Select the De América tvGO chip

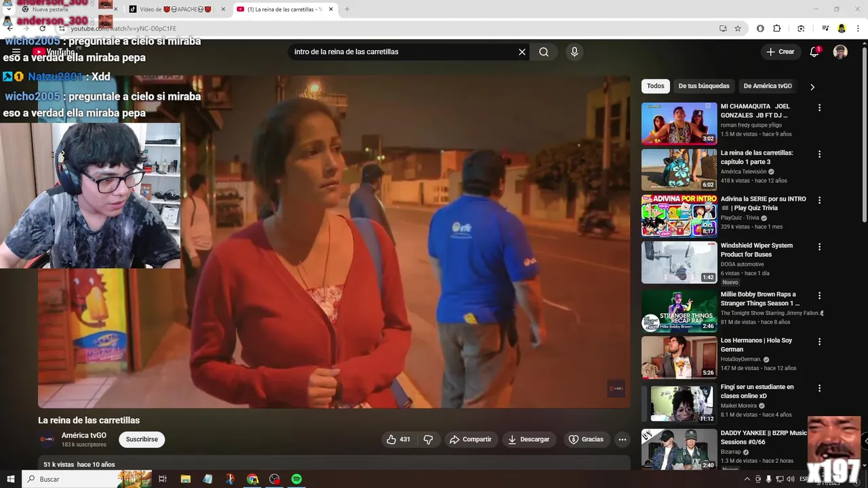768,86
